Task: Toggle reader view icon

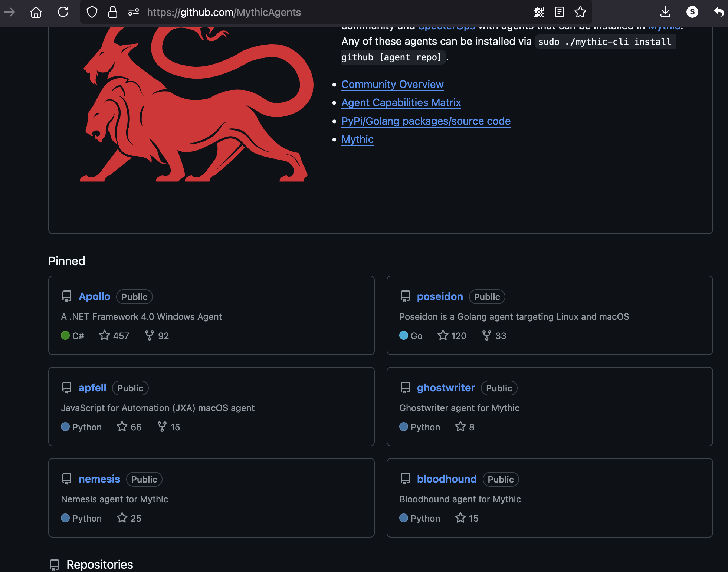Action: tap(560, 12)
